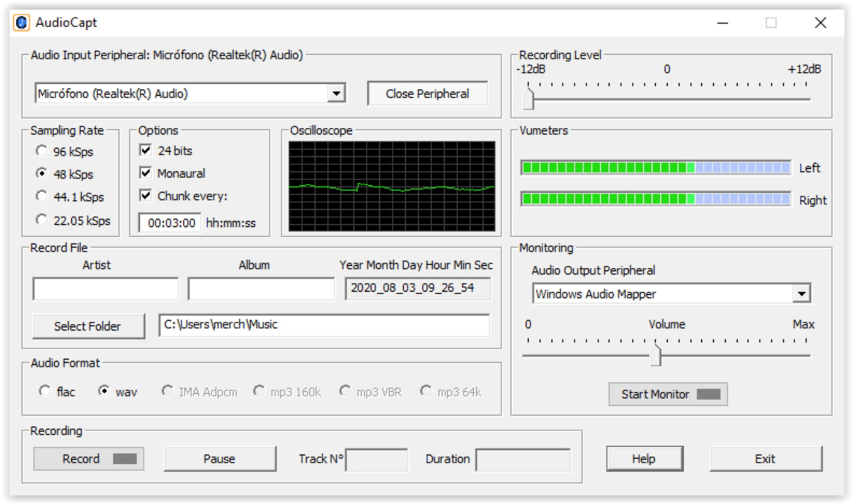Click the Volume Max label
The height and width of the screenshot is (504, 853).
tap(803, 324)
